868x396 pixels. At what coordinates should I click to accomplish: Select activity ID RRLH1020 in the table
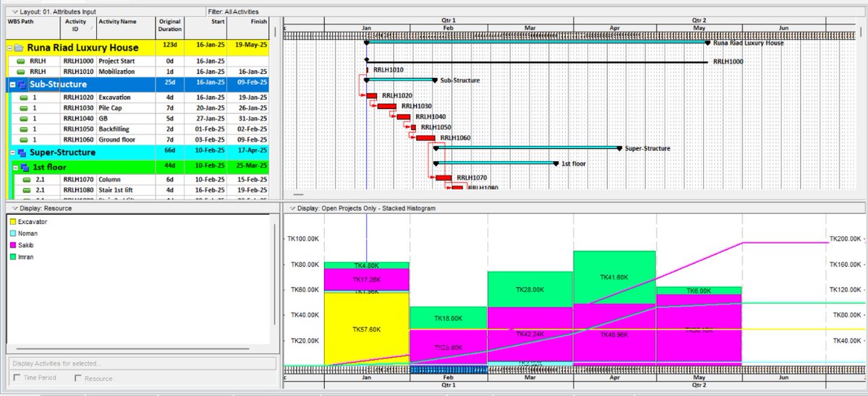point(78,97)
